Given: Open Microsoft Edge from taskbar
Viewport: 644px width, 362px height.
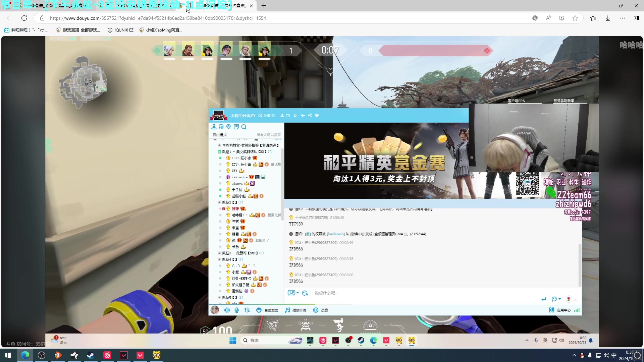Looking at the screenshot, I should 25,355.
